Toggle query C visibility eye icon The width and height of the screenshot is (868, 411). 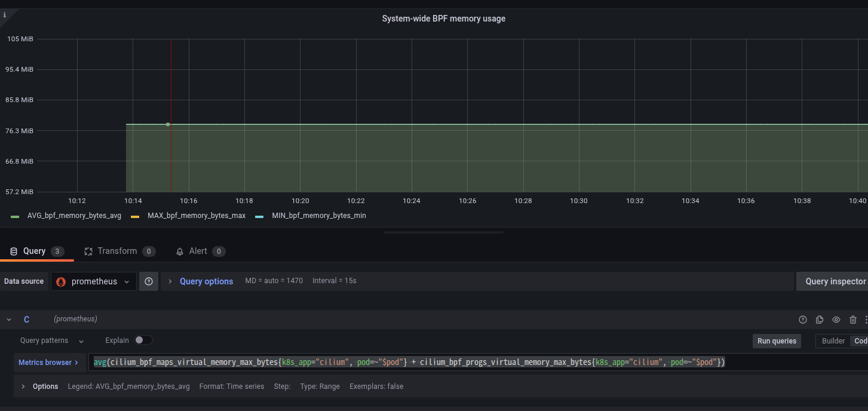click(x=836, y=320)
